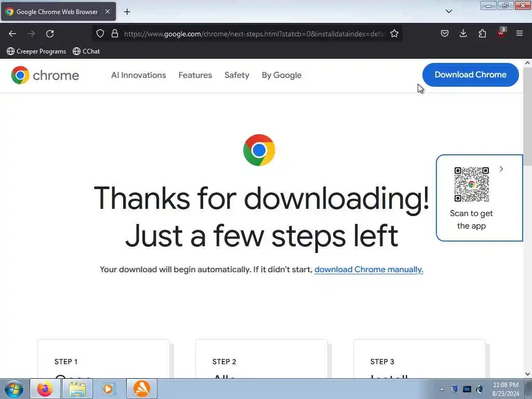Open the Creeper Programs bookmark
The image size is (532, 399).
point(36,51)
